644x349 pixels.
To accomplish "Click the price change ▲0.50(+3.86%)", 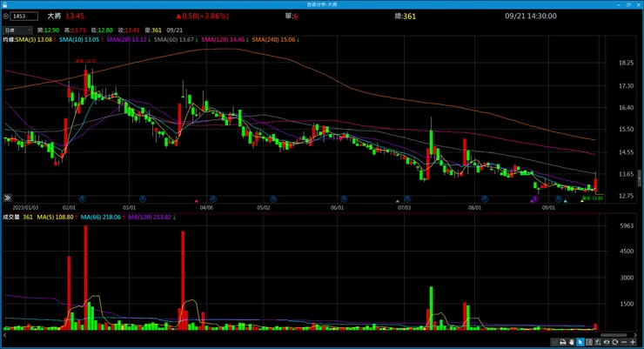I will click(x=203, y=16).
